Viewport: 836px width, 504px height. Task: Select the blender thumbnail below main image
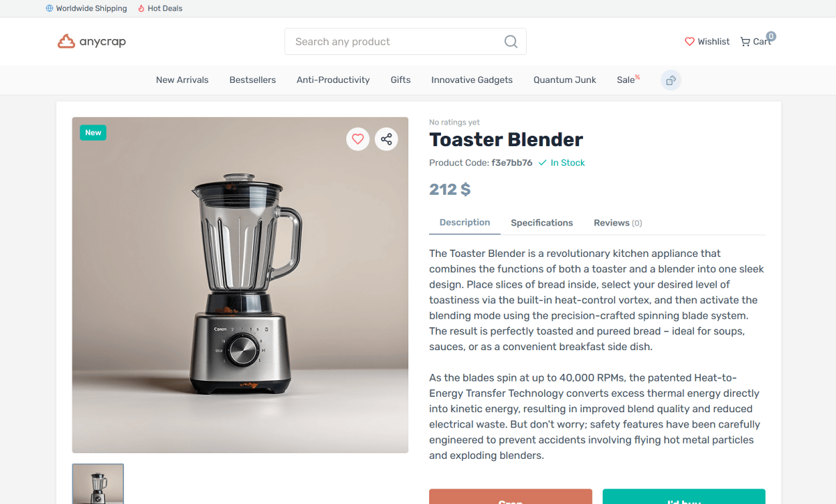[x=98, y=484]
